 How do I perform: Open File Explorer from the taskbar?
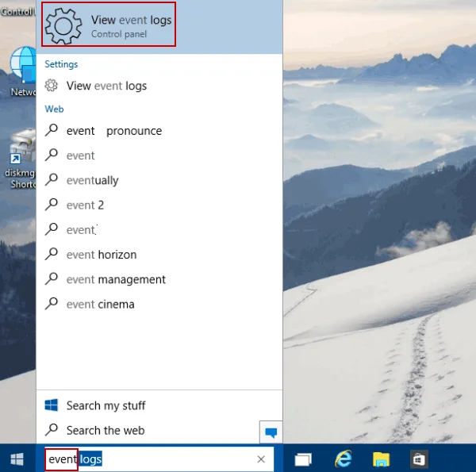coord(382,459)
